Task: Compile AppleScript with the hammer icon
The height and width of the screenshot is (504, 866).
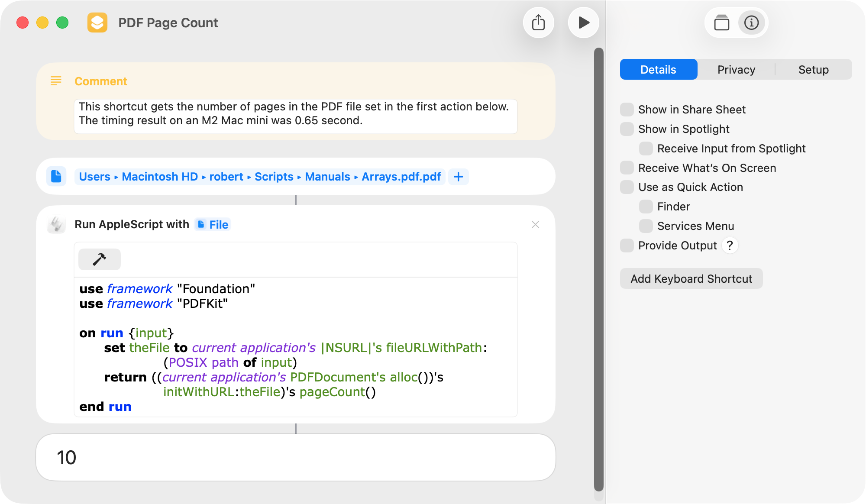Action: (99, 259)
